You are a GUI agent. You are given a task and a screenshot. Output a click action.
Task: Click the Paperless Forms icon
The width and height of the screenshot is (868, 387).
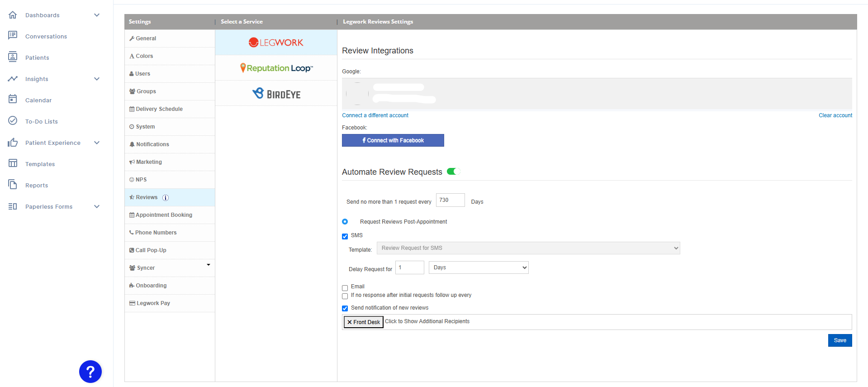click(x=13, y=206)
